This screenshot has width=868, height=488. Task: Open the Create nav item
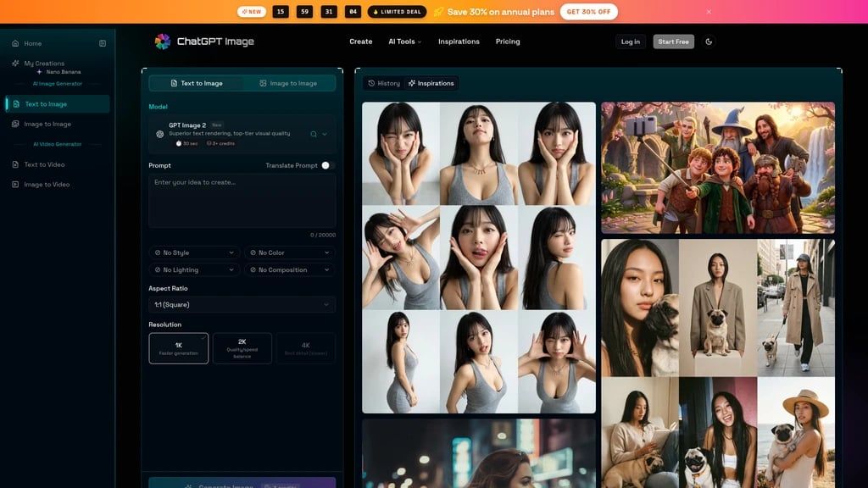point(361,42)
